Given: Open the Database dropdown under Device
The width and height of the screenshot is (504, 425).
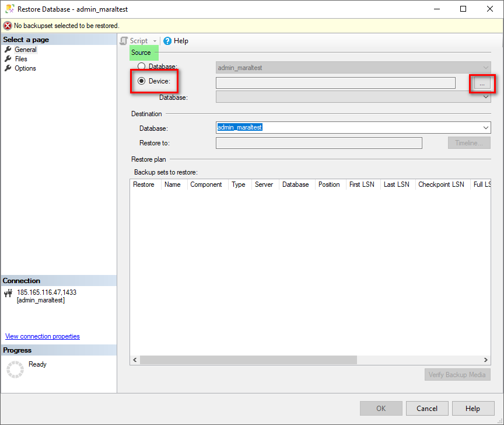Looking at the screenshot, I should [x=485, y=97].
